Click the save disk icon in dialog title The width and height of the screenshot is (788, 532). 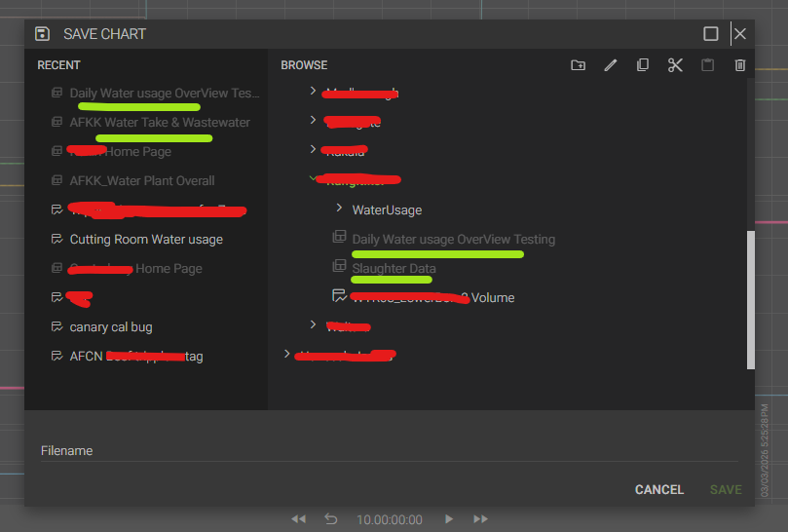pos(42,34)
